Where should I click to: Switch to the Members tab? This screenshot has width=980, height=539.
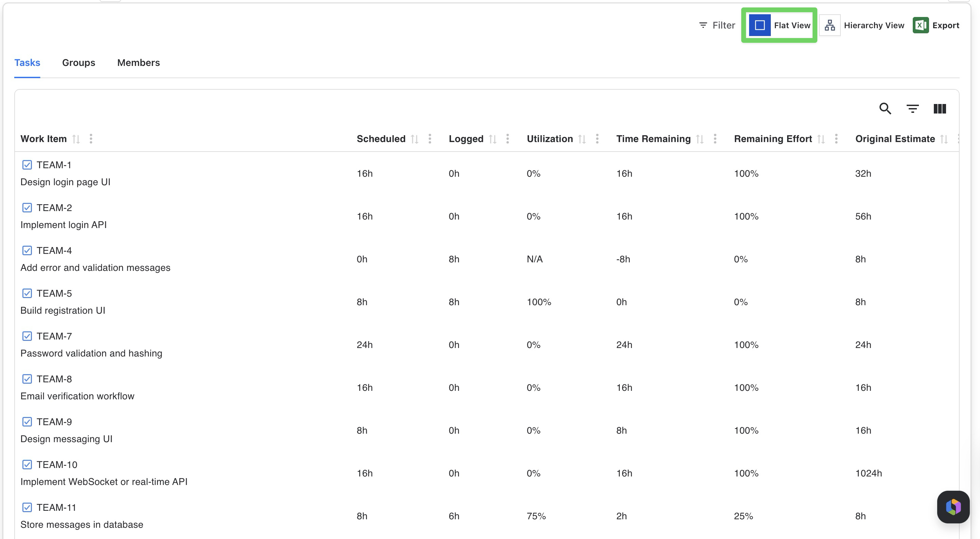coord(139,63)
